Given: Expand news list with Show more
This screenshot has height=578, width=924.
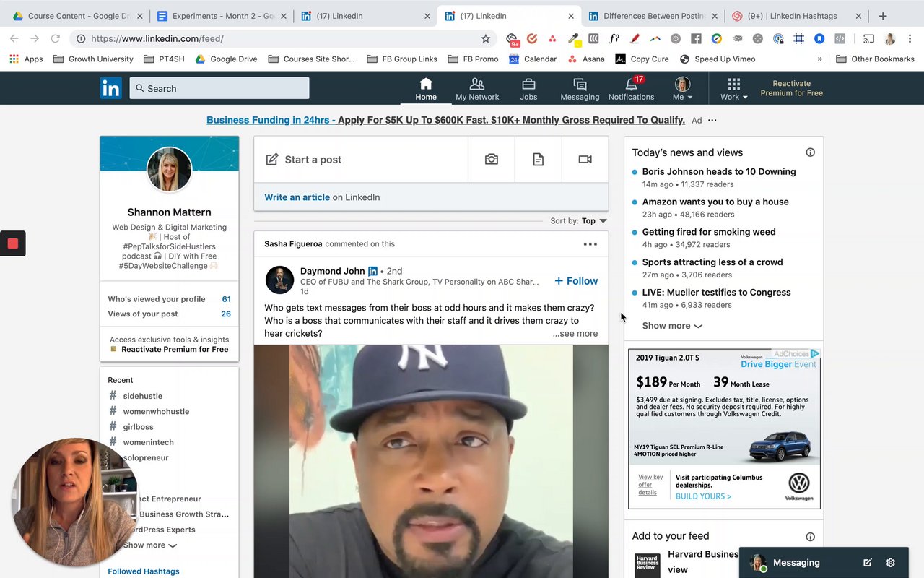Looking at the screenshot, I should coord(672,326).
